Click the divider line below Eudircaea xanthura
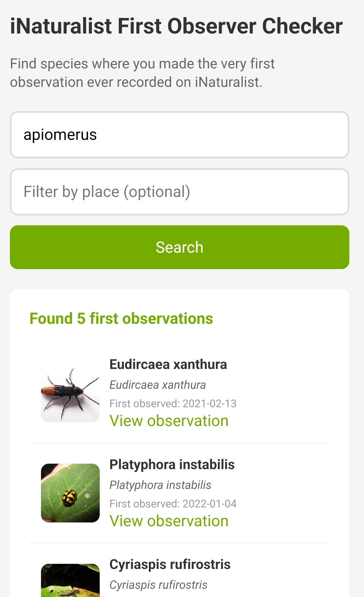This screenshot has width=364, height=597. coord(179,443)
